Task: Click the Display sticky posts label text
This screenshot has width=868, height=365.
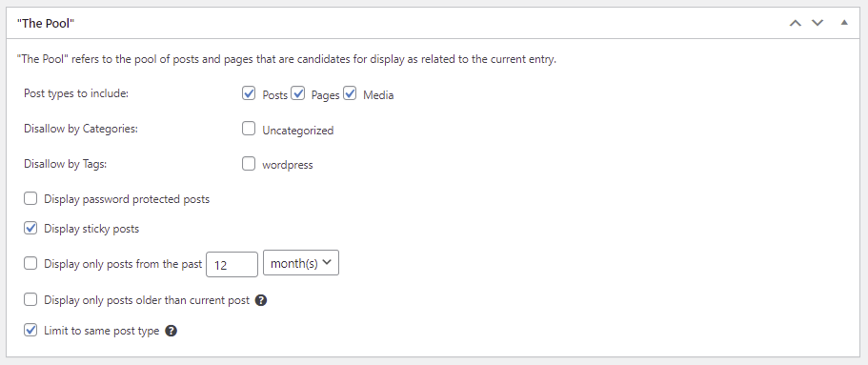Action: pos(91,229)
